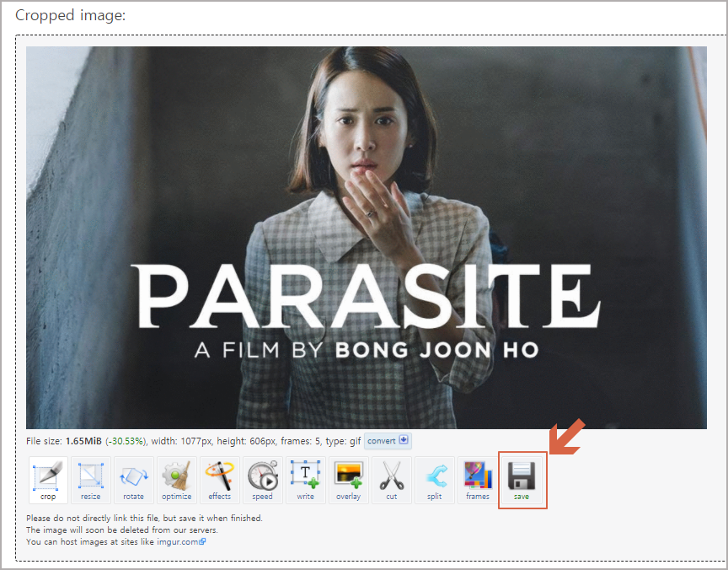Open the split tool
728x570 pixels.
tap(435, 480)
